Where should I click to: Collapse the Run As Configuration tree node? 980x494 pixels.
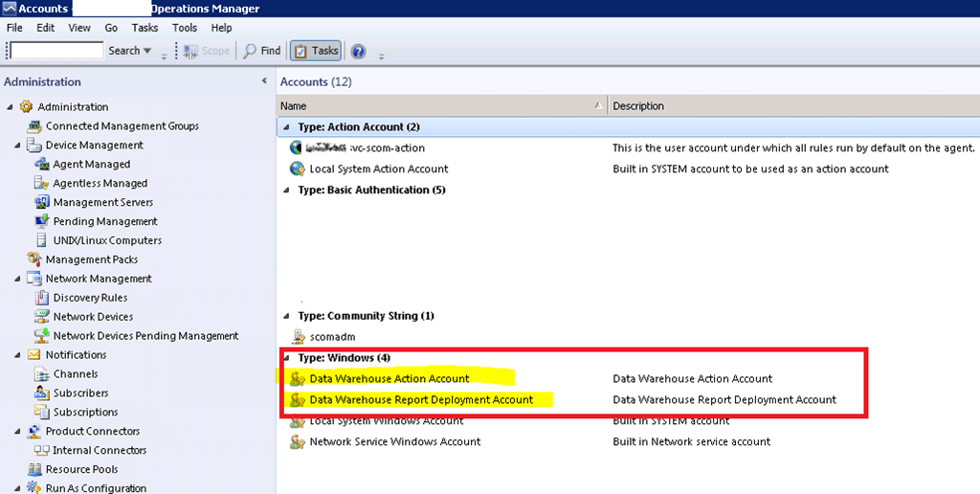pos(17,487)
